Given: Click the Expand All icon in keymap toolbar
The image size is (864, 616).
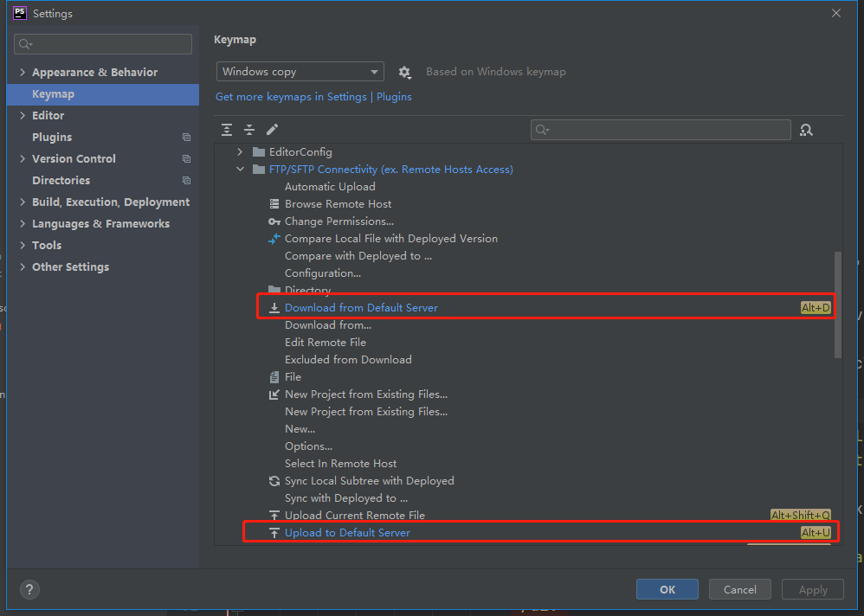Looking at the screenshot, I should [x=227, y=130].
